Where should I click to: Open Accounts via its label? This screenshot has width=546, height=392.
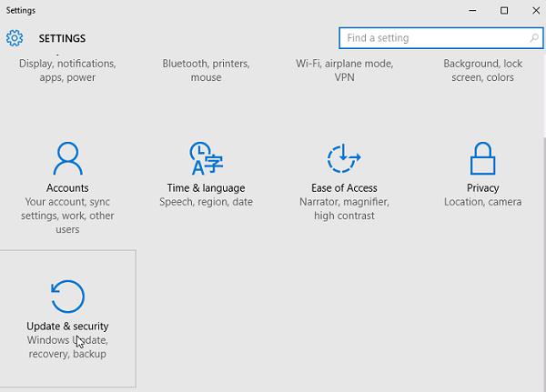67,188
